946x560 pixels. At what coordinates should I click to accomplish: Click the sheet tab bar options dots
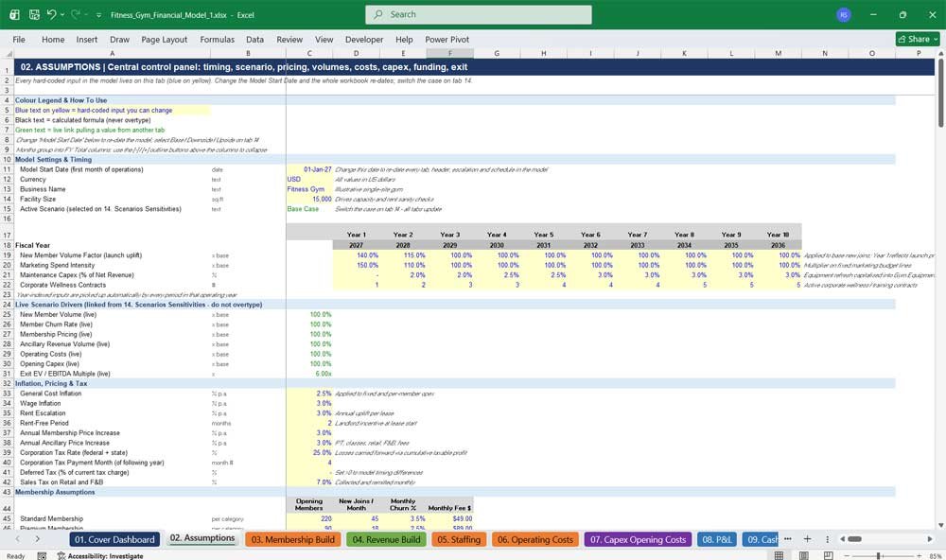[827, 539]
